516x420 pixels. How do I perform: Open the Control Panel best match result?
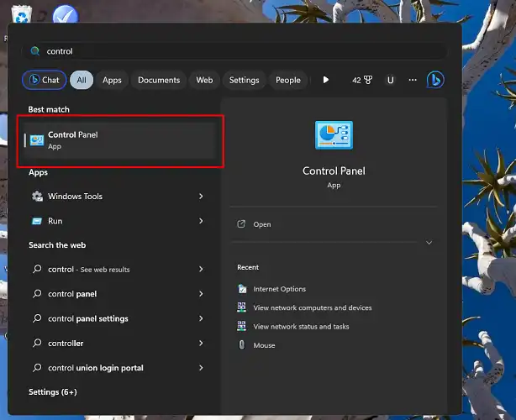pos(120,140)
